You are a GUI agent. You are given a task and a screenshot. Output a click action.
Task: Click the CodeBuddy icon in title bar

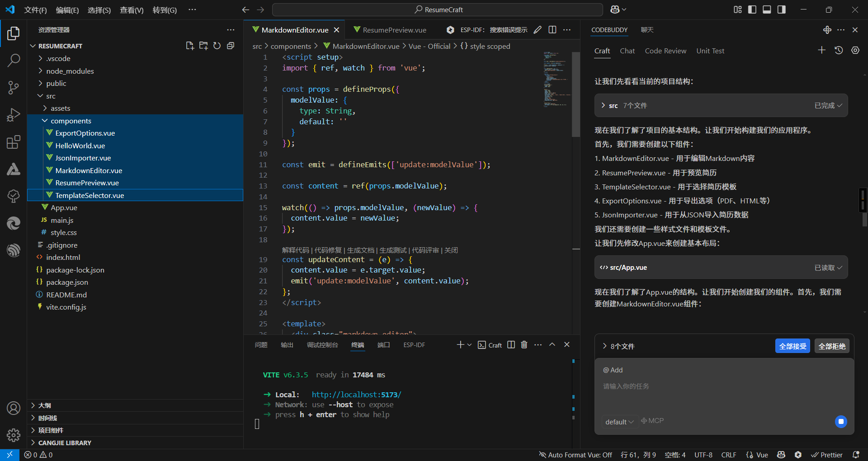(x=618, y=9)
